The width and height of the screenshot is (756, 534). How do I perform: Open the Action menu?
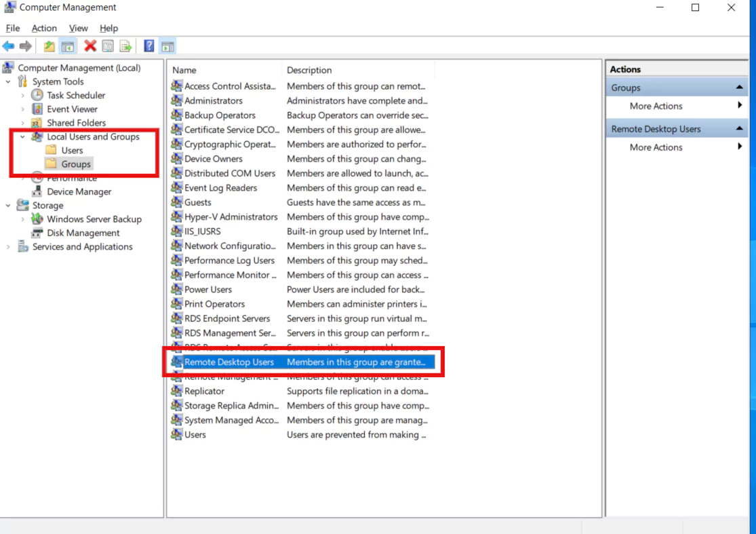pos(44,28)
